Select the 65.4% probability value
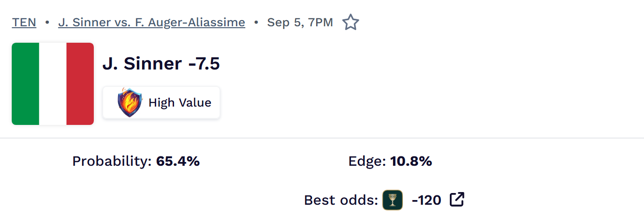 [178, 162]
